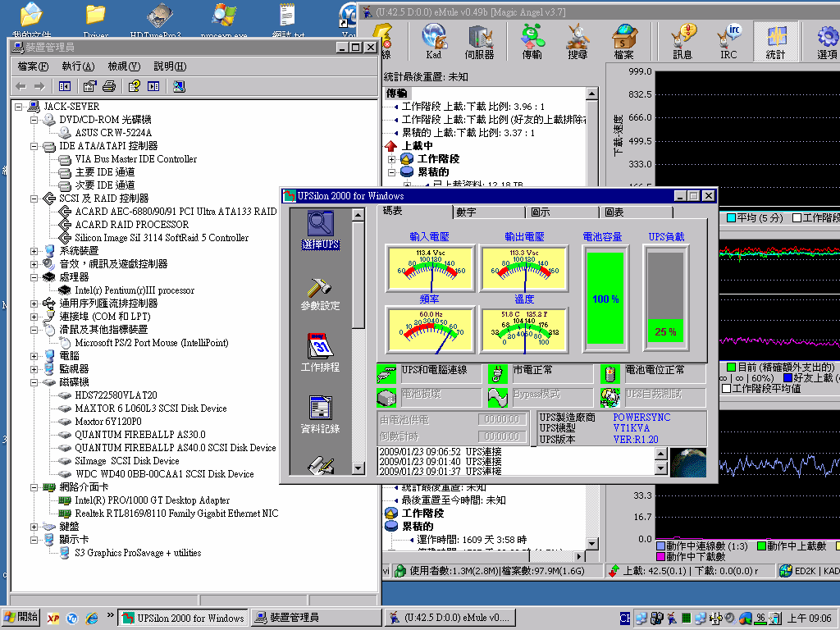The image size is (840, 630).
Task: Switch to the 圖示 tab in UPSilon
Action: click(x=563, y=212)
